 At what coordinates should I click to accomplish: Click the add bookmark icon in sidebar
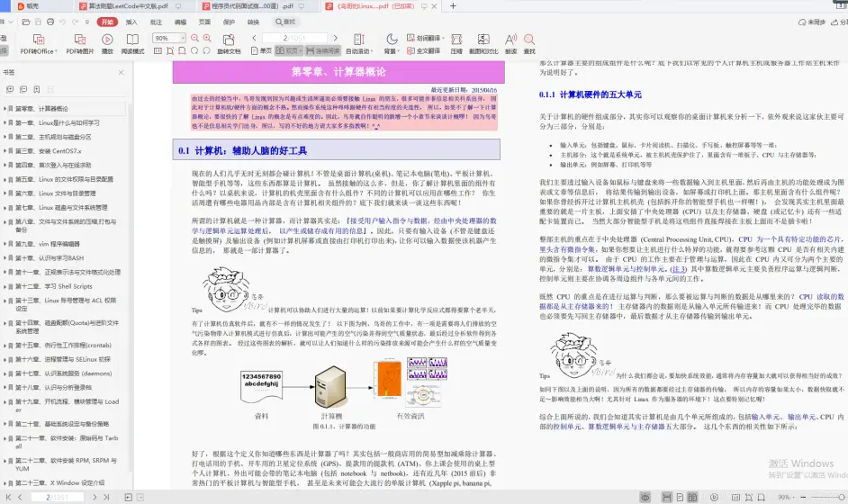point(37,89)
